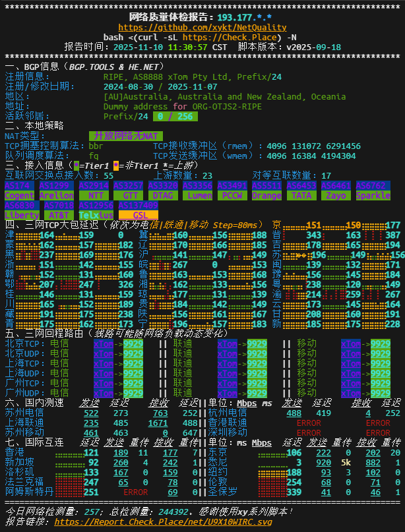The height and width of the screenshot is (532, 405).
Task: Click the 5k retransmit value for Sydney
Action: point(346,463)
